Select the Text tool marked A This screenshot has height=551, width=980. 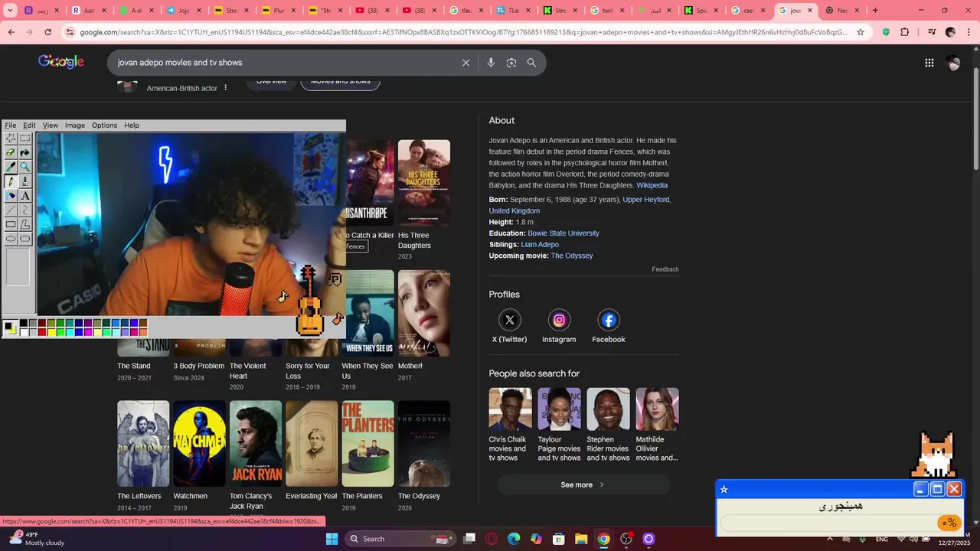[25, 196]
